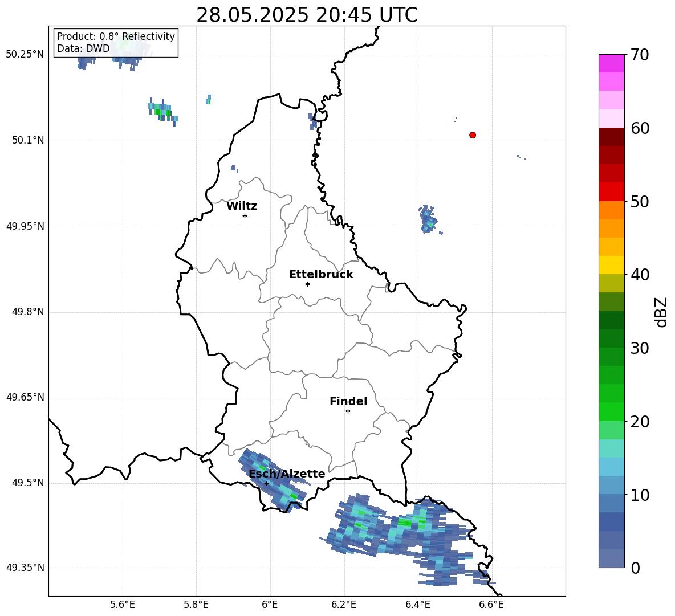Click the 5.6°E longitude label
The width and height of the screenshot is (675, 616).
tap(123, 605)
